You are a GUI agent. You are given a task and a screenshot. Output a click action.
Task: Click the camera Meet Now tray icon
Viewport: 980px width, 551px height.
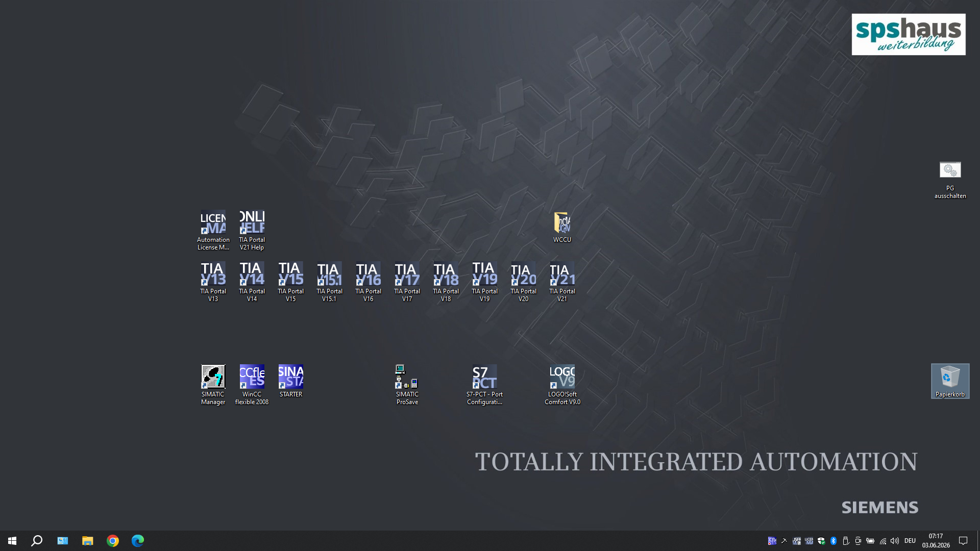pyautogui.click(x=857, y=541)
